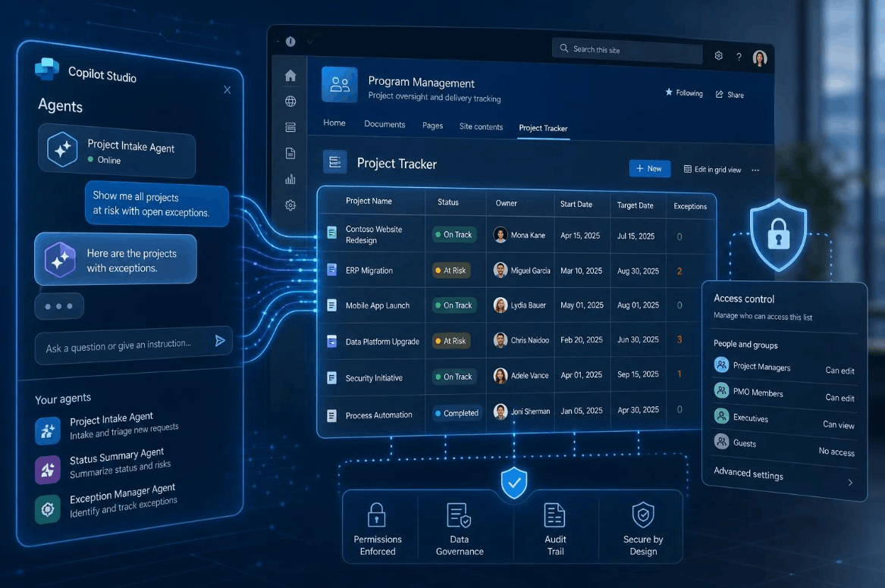This screenshot has width=885, height=588.
Task: Click the Exceptions column header
Action: (689, 207)
